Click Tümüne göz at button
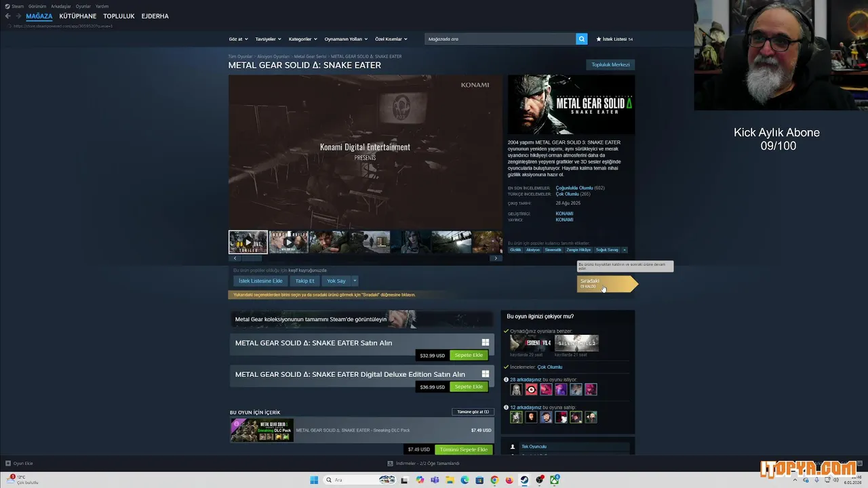The image size is (868, 488). tap(473, 412)
